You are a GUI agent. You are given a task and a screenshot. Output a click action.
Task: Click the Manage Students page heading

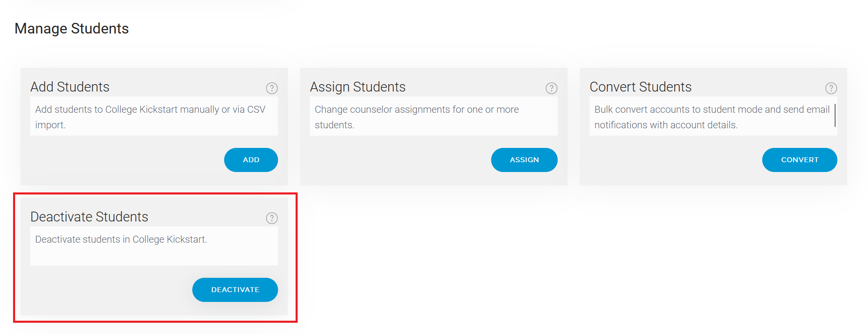pos(72,29)
